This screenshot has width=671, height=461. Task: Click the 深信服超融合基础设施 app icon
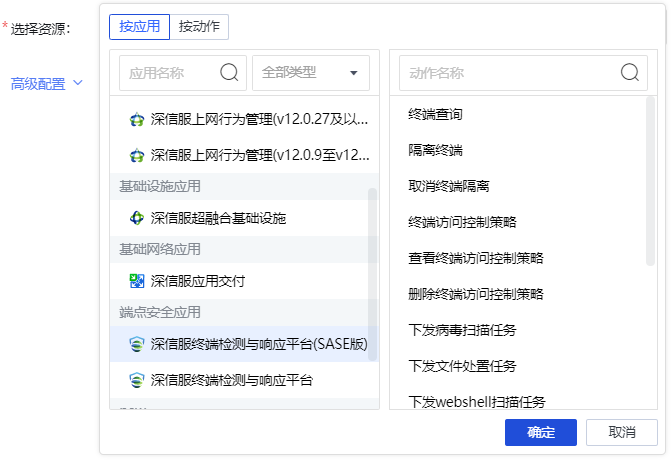tap(137, 218)
